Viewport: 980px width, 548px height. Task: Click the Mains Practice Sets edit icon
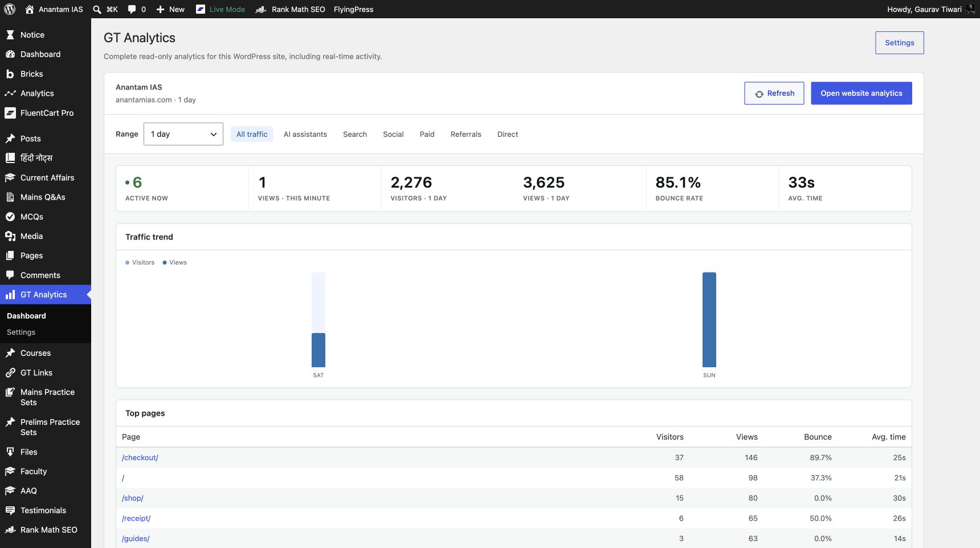(10, 392)
